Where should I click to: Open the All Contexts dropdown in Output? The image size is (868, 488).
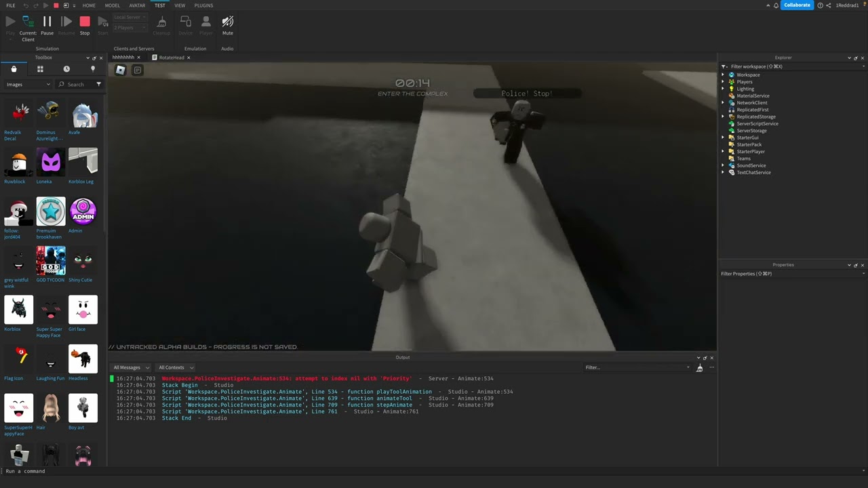(176, 367)
